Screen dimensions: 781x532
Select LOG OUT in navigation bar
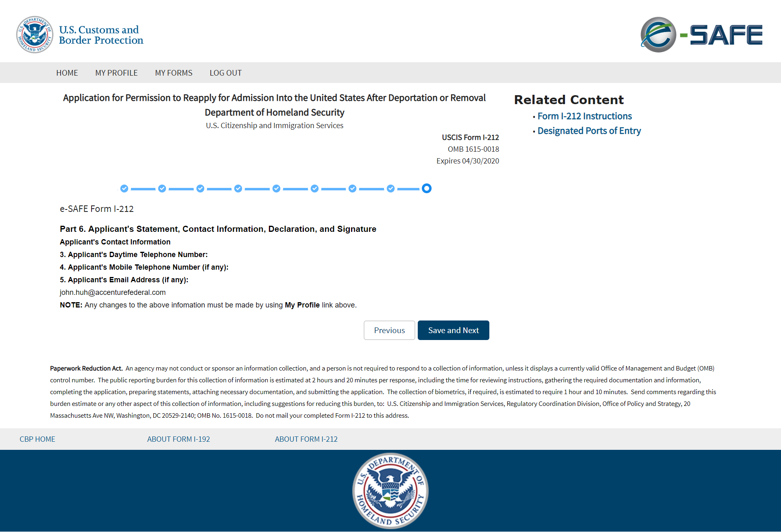coord(225,73)
